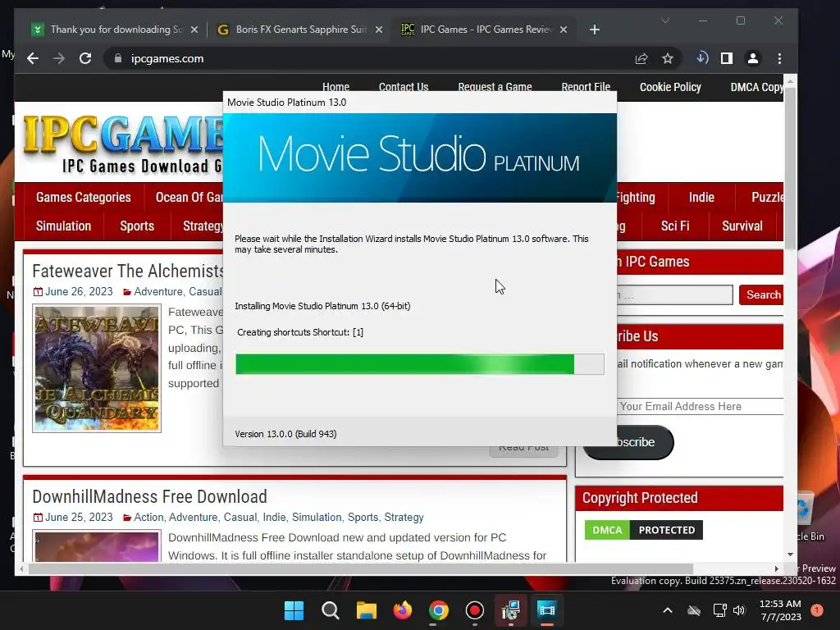Click June 25, 2023 post date
This screenshot has width=840, height=630.
pyautogui.click(x=79, y=517)
